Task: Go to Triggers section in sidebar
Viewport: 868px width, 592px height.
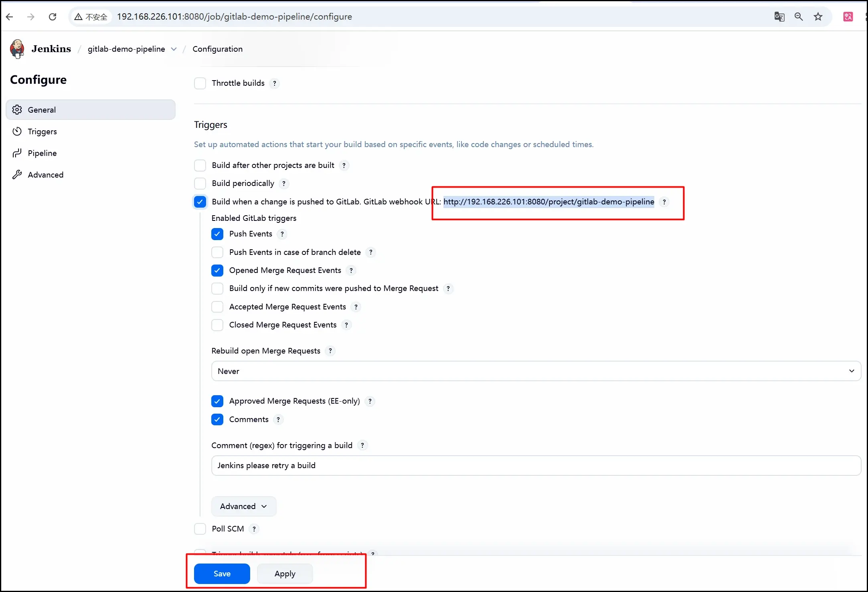Action: (42, 131)
